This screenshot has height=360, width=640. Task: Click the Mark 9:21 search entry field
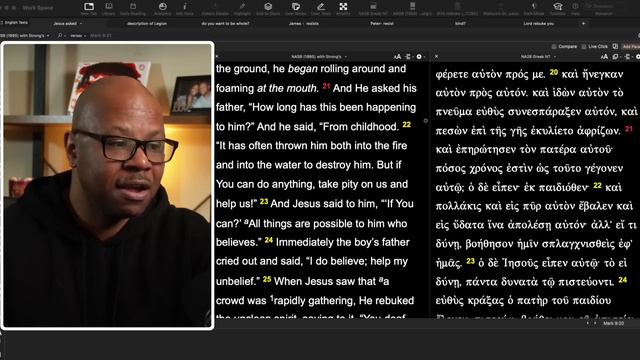coord(101,36)
